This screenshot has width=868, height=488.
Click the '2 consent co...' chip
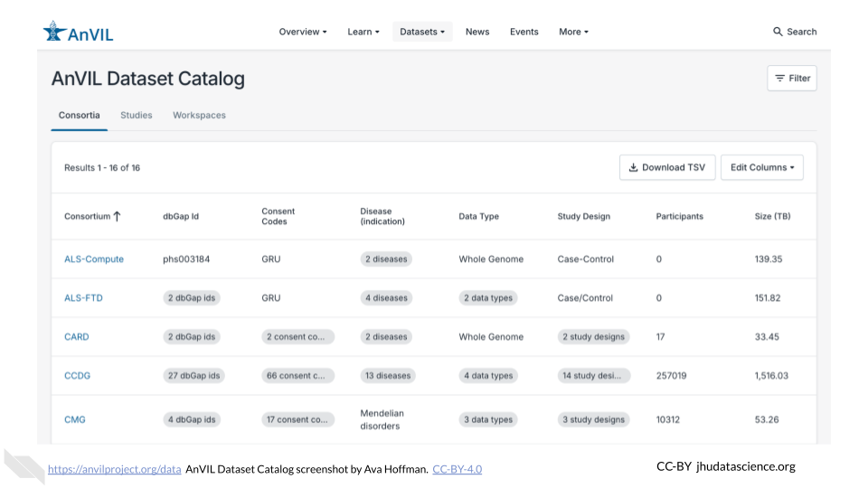pos(297,336)
